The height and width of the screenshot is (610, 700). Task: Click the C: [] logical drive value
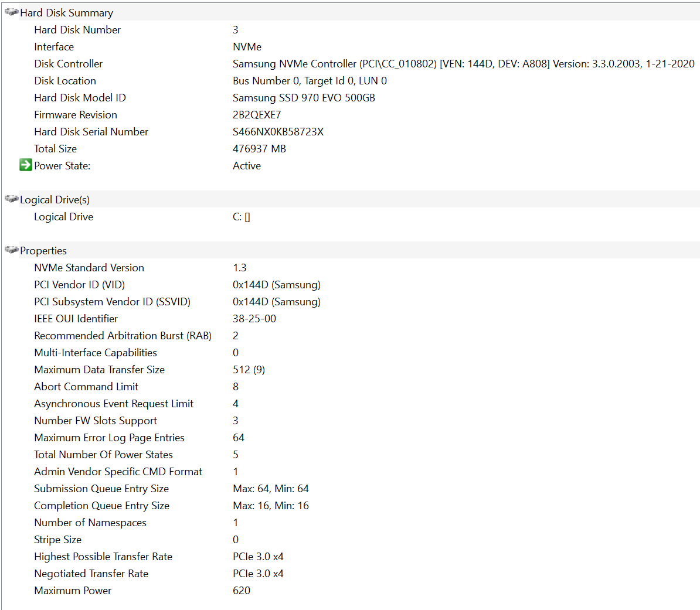pos(242,217)
